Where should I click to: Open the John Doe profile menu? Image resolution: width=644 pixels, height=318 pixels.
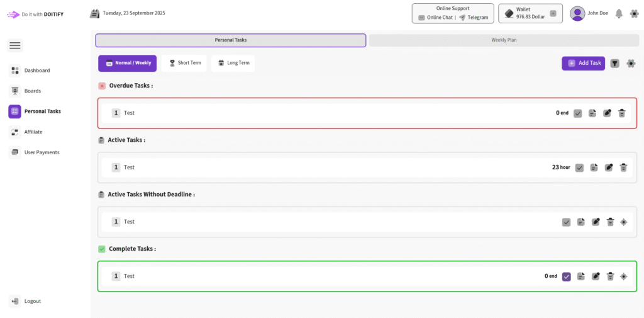[587, 13]
